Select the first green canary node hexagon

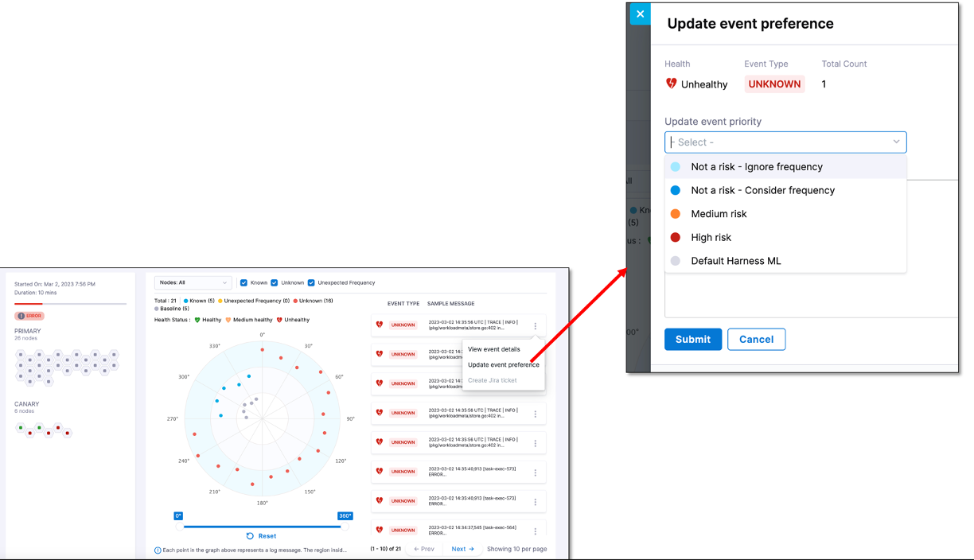[x=21, y=427]
